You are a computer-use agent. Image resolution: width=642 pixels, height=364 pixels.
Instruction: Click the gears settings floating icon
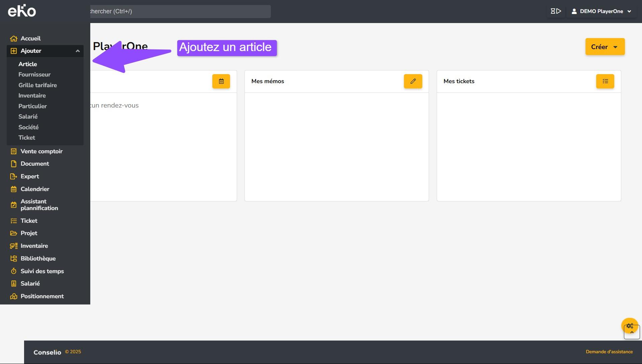pos(630,326)
